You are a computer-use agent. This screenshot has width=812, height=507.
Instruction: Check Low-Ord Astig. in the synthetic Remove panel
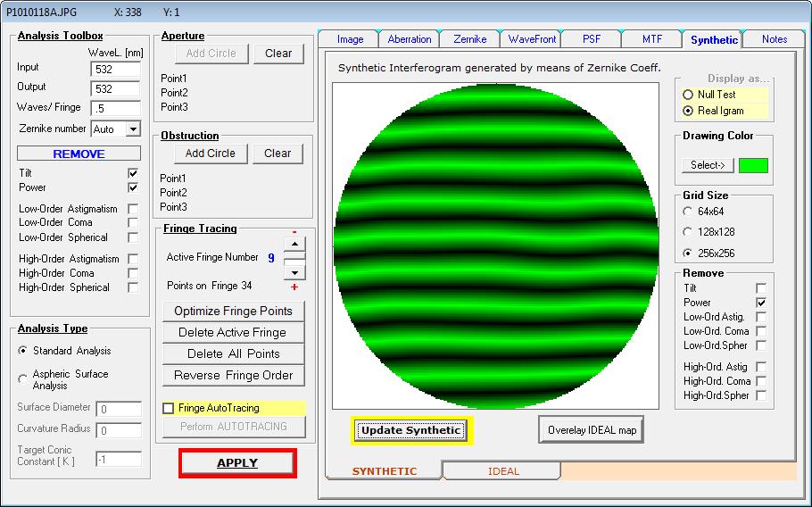pyautogui.click(x=761, y=317)
